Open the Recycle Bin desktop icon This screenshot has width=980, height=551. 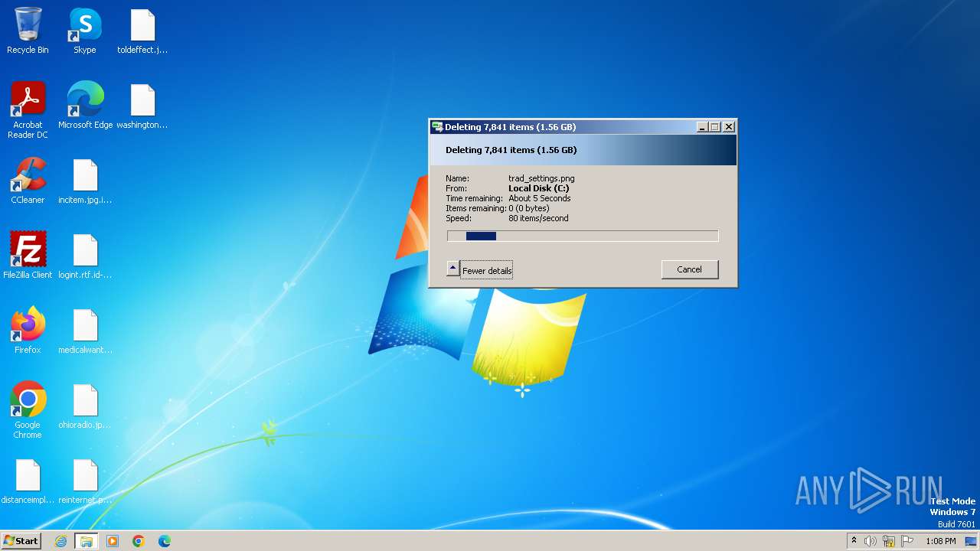pyautogui.click(x=28, y=31)
